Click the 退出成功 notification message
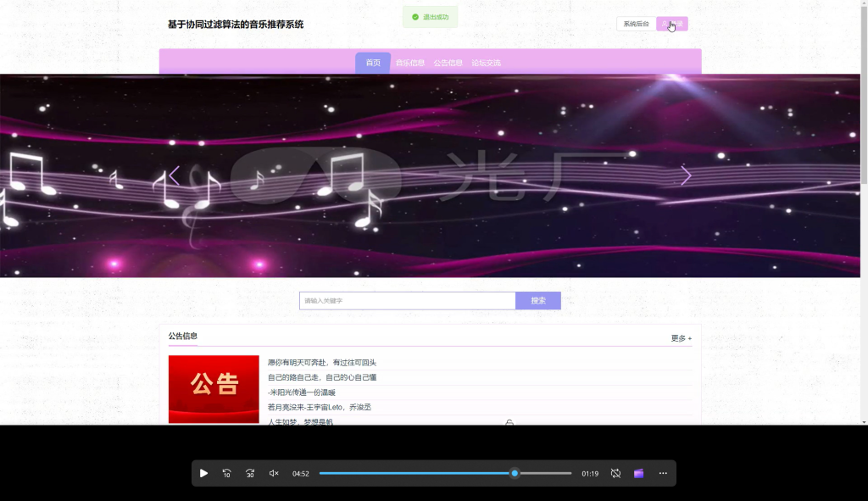 pos(430,17)
